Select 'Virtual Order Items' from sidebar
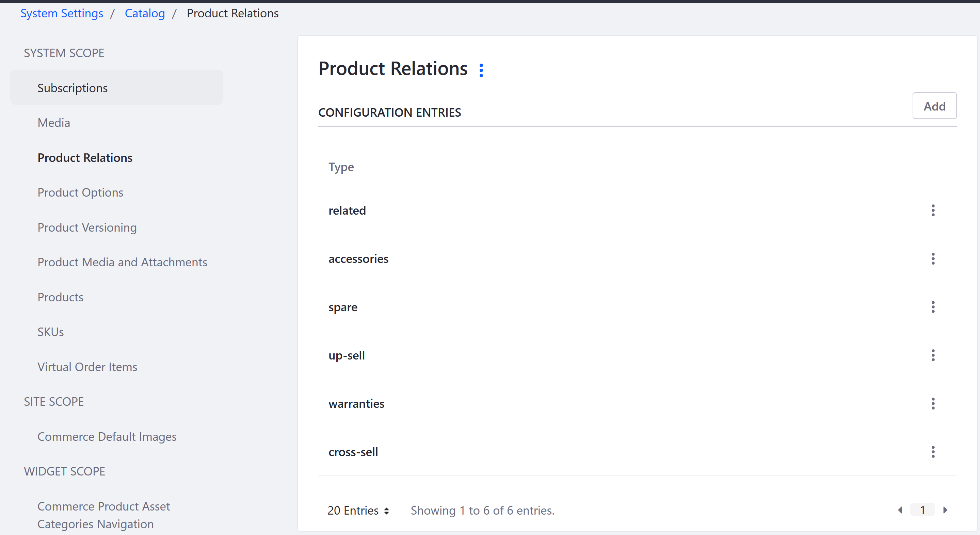Image resolution: width=980 pixels, height=535 pixels. [x=87, y=366]
